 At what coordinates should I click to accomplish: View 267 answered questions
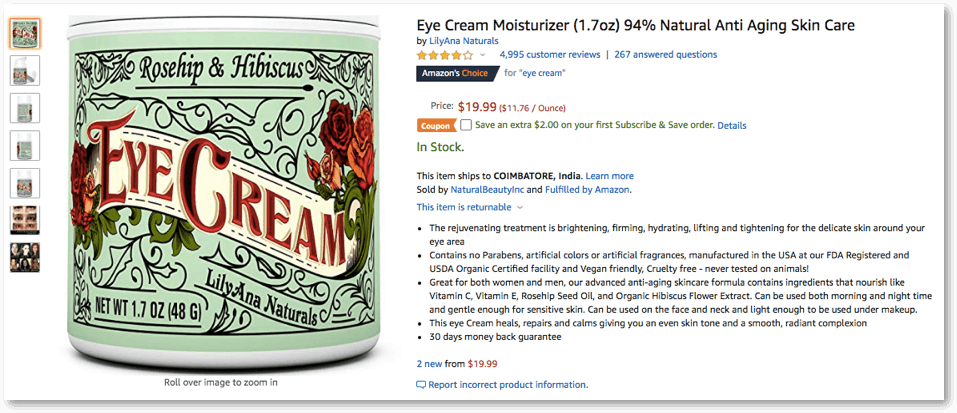click(665, 55)
